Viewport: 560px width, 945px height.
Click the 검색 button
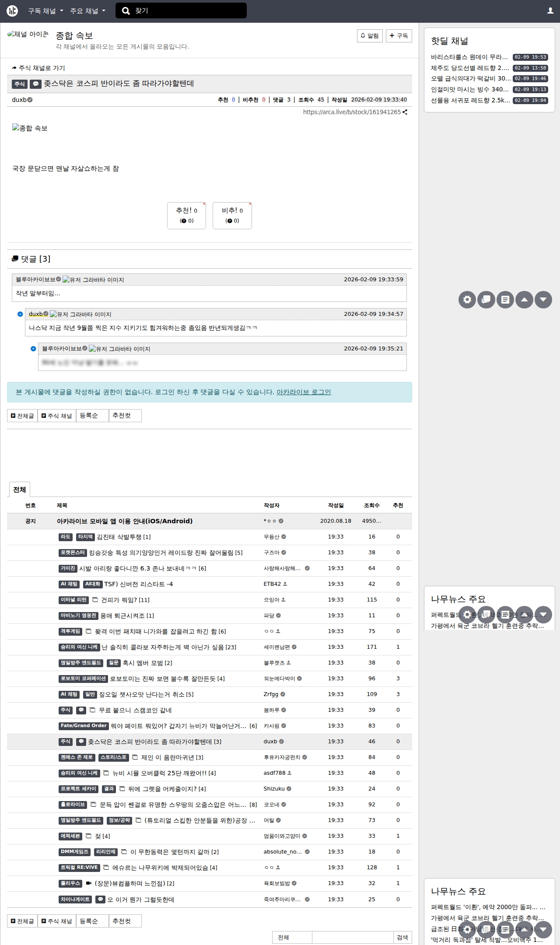402,938
